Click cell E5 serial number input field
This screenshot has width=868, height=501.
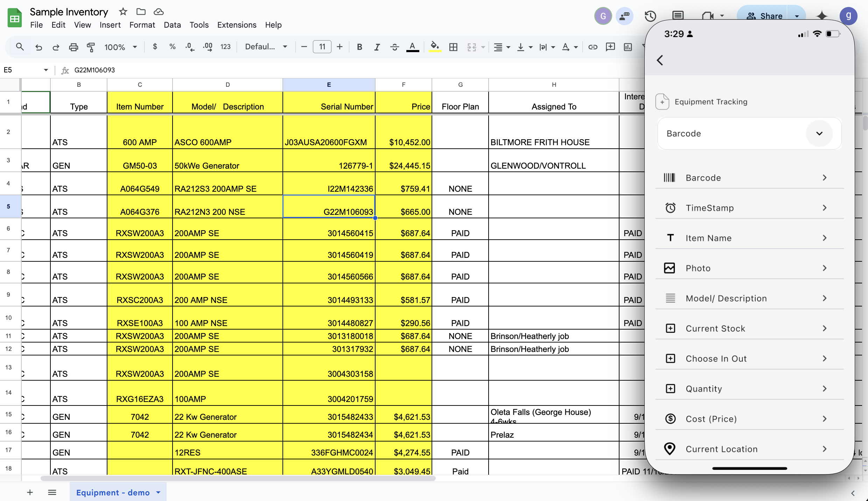329,212
